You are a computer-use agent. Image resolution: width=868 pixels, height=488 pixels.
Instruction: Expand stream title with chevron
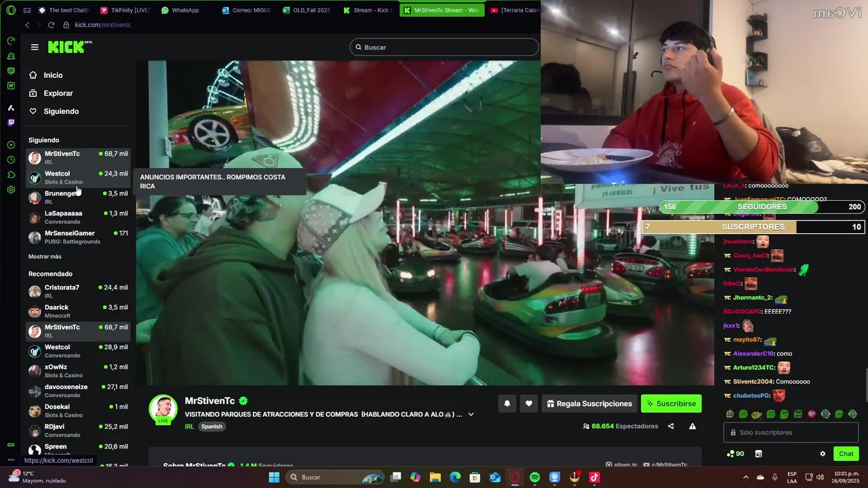471,414
